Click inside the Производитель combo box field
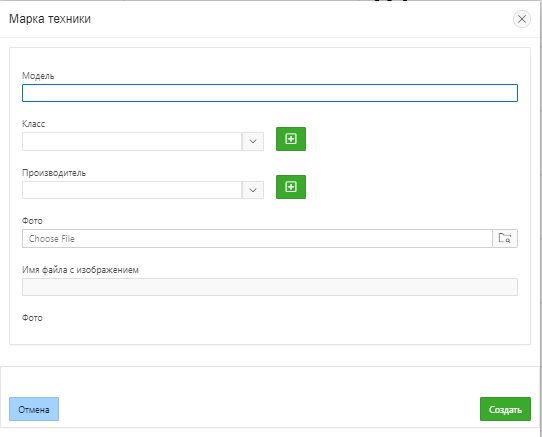The width and height of the screenshot is (542, 437). pyautogui.click(x=132, y=190)
